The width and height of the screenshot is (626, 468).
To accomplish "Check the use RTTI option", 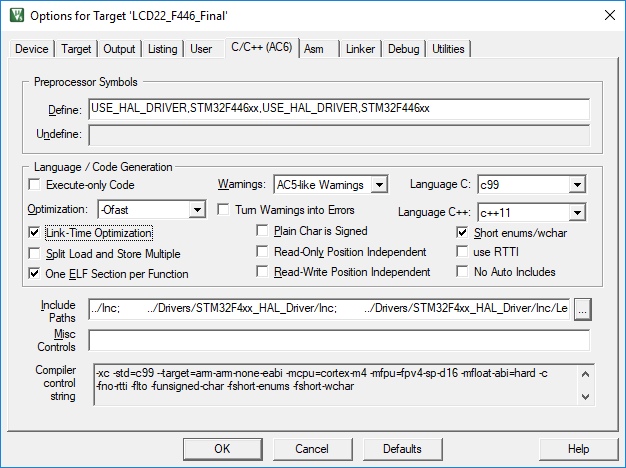I will coord(463,252).
